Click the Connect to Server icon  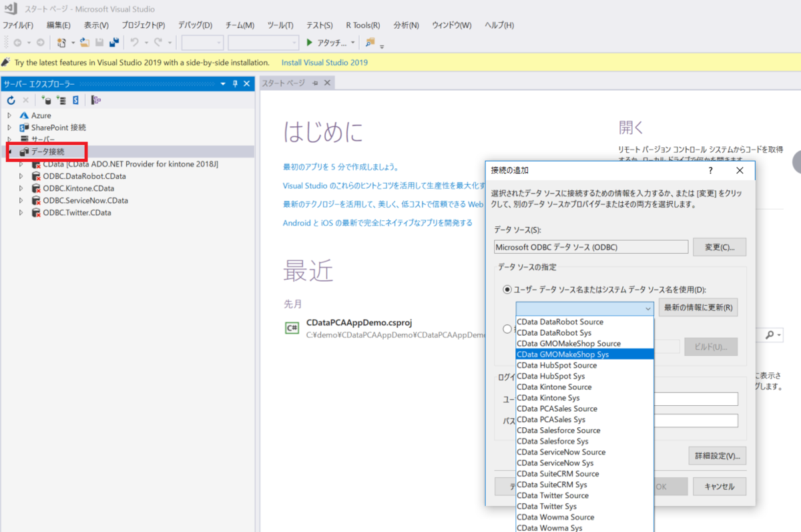[x=61, y=100]
